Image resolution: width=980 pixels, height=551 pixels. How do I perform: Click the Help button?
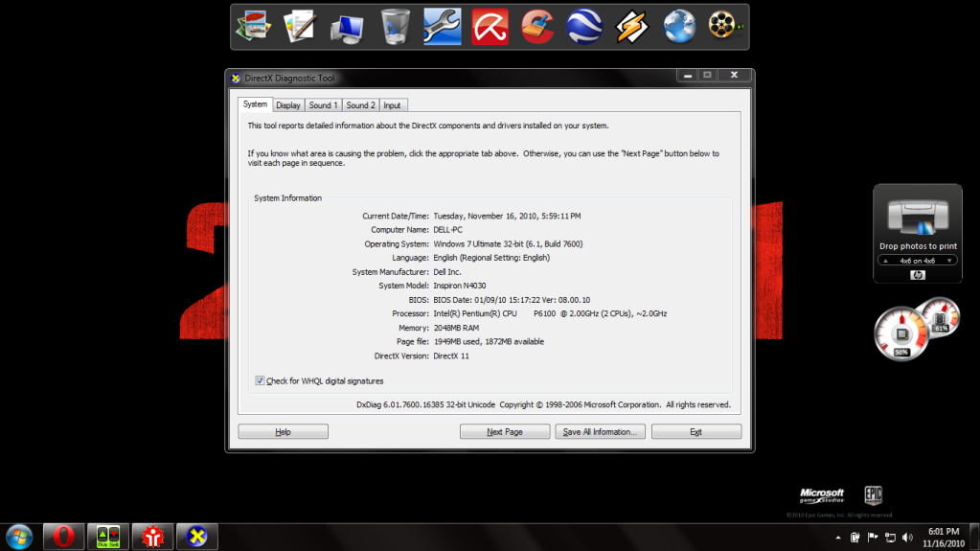284,431
